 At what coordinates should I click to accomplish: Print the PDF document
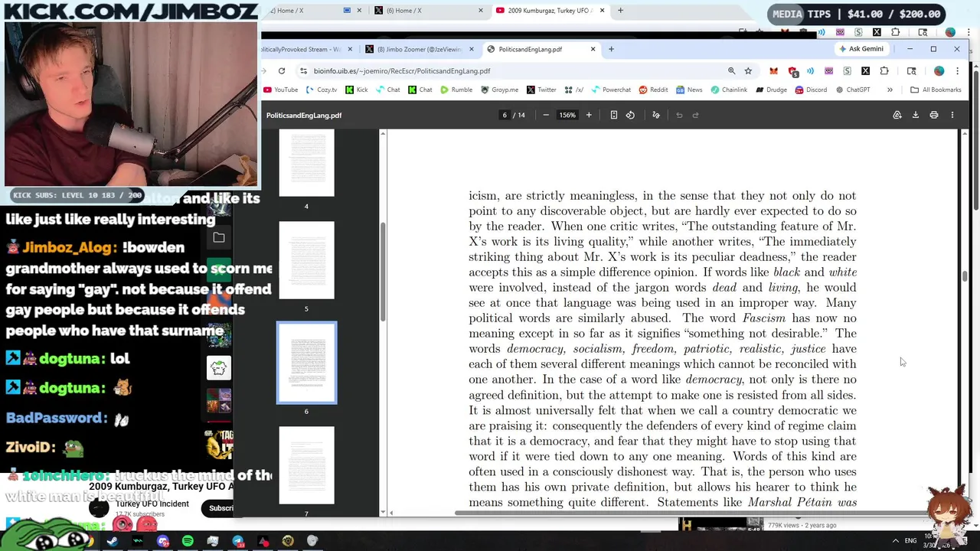pos(934,115)
